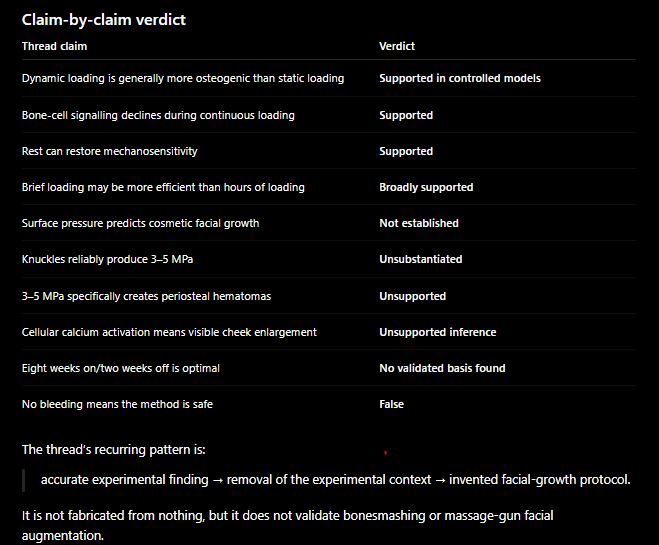
Task: Click the 'Brief loading may be more efficient' claim
Action: 163,187
